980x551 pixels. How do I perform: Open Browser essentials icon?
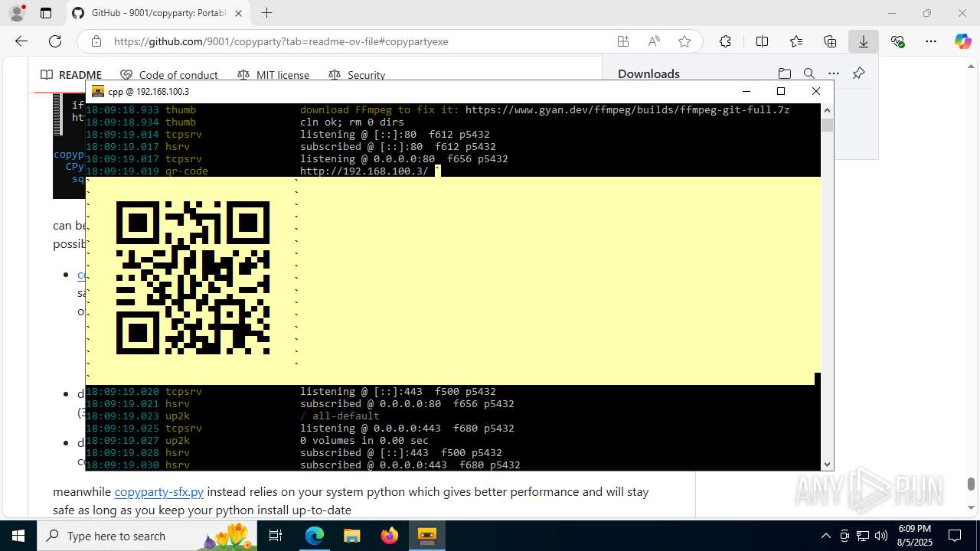[x=897, y=41]
